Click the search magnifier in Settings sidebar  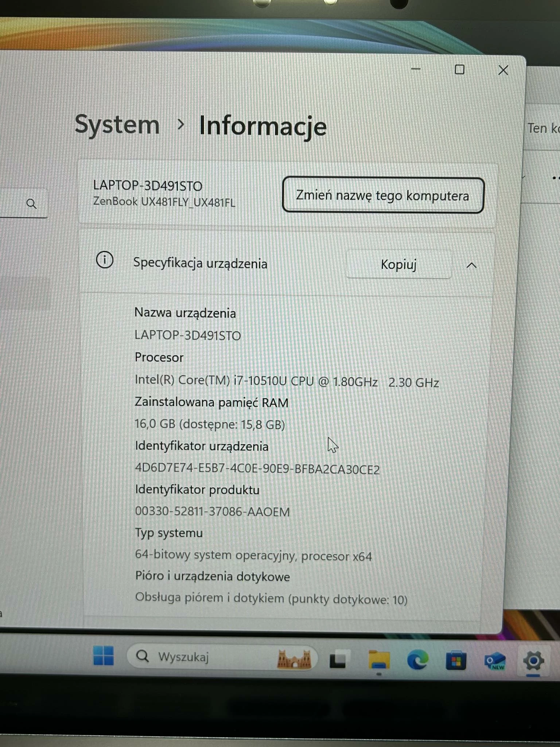pyautogui.click(x=32, y=204)
